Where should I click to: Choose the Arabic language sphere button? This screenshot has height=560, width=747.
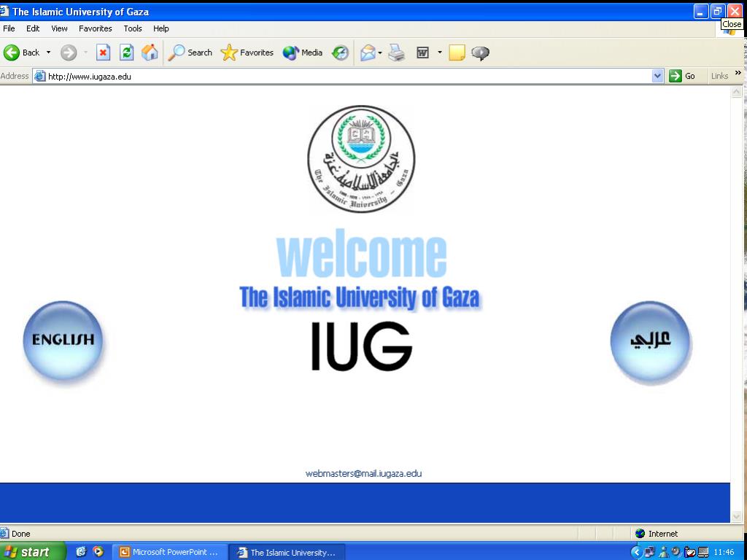[650, 341]
